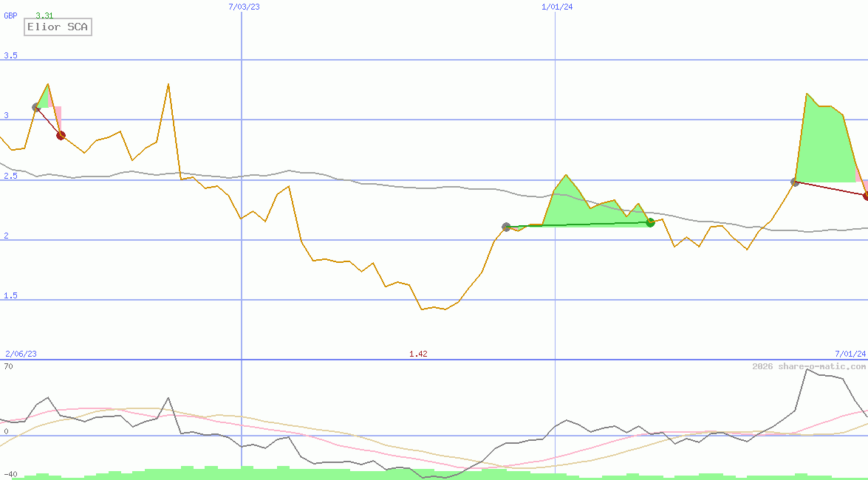Click the large green shaded area on the right

(824, 148)
